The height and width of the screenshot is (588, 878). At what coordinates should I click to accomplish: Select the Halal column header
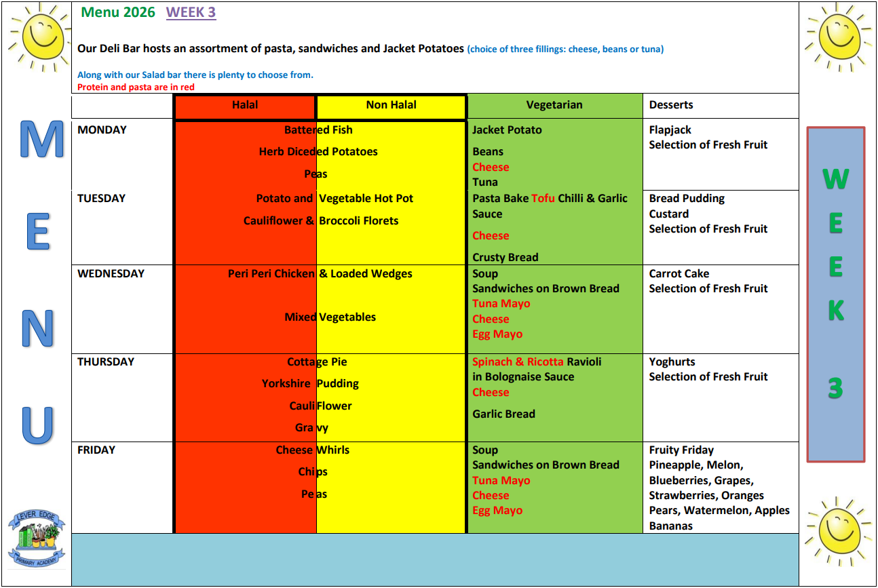(245, 105)
